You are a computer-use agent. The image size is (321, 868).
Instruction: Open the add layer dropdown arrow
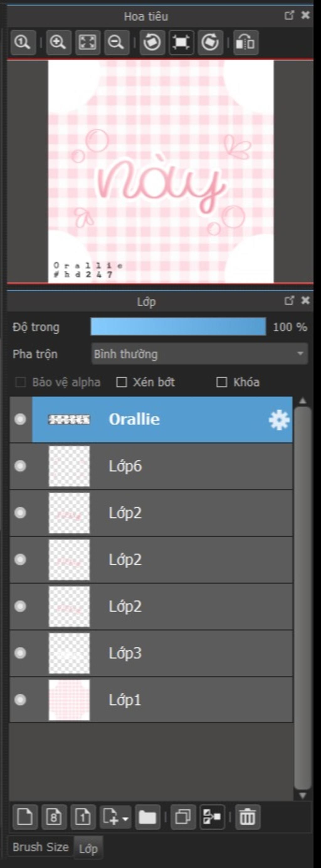point(125,819)
